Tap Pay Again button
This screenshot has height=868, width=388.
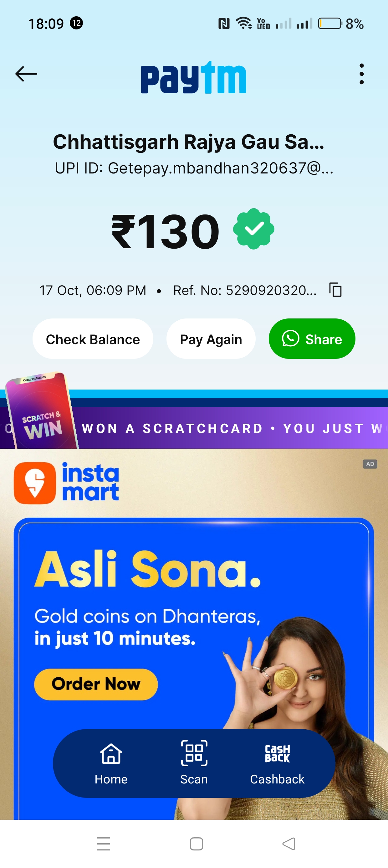211,338
